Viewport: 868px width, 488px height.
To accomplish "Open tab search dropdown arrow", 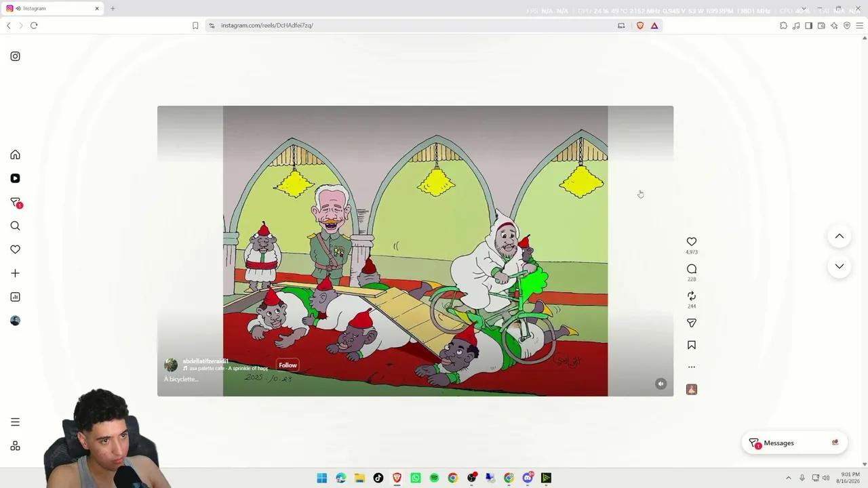I will pos(804,9).
